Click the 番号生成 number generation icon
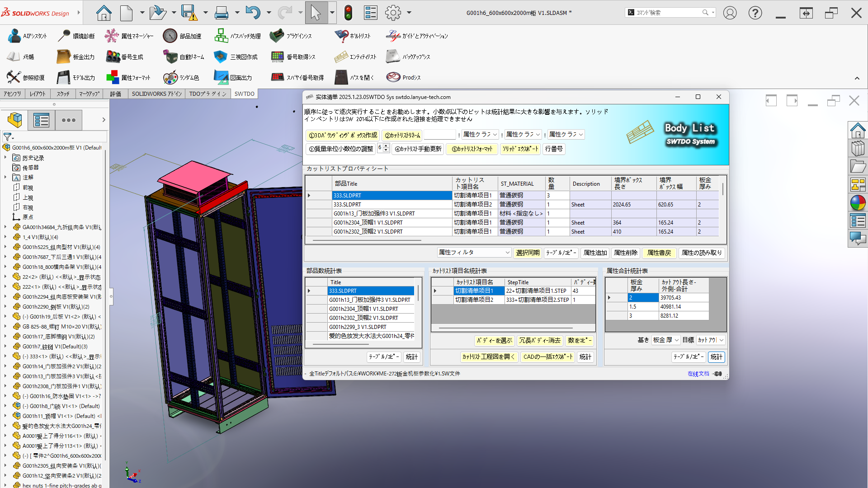Viewport: 868px width, 488px height. [x=113, y=57]
